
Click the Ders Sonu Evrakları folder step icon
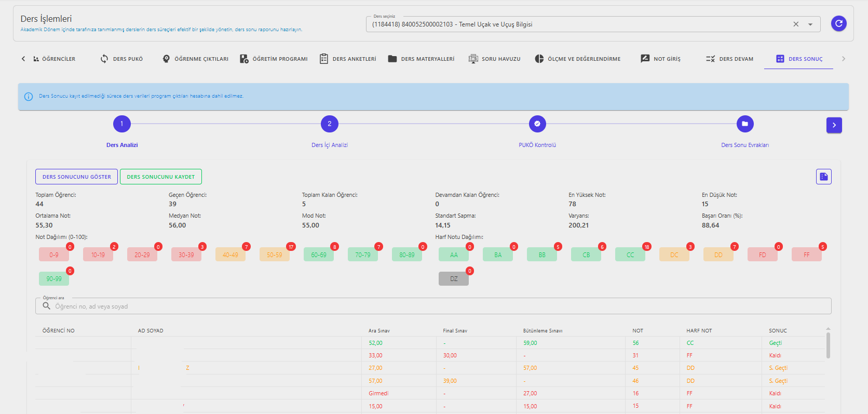pyautogui.click(x=745, y=124)
